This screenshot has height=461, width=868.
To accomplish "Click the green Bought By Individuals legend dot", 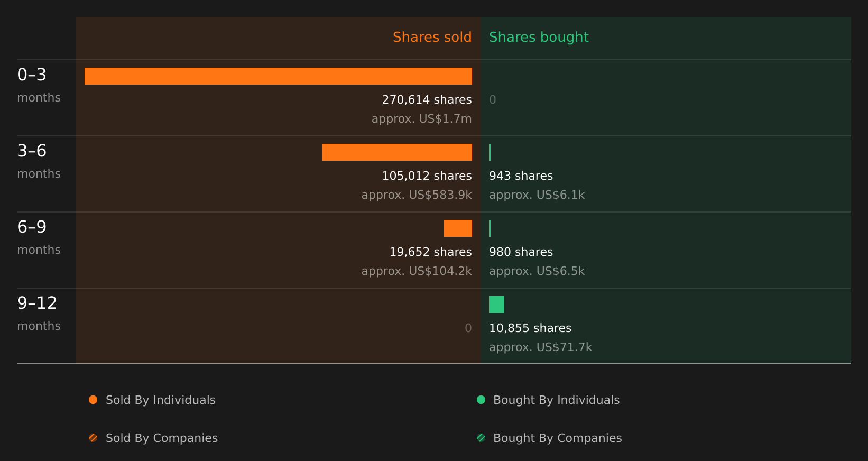I will [481, 400].
